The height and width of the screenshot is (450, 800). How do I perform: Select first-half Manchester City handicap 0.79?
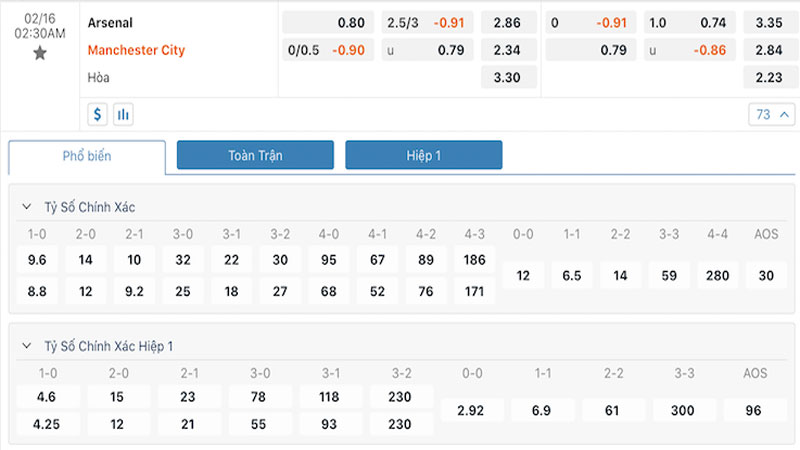(x=591, y=50)
